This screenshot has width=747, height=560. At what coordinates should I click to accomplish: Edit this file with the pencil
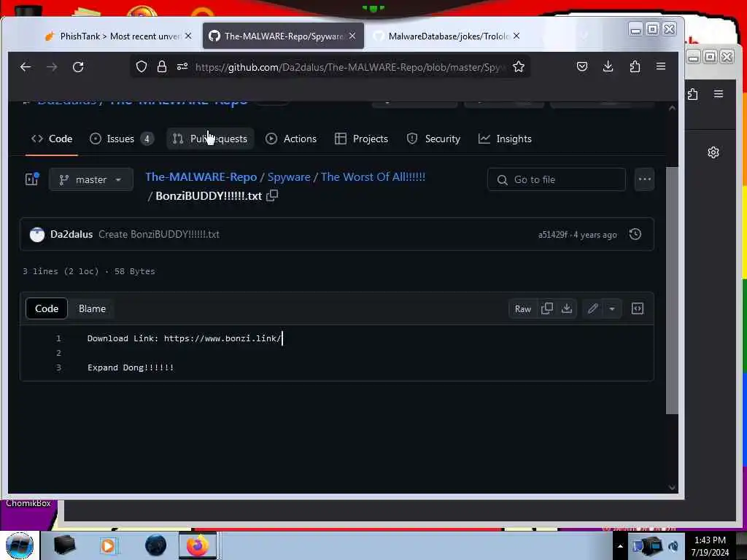[x=592, y=309]
